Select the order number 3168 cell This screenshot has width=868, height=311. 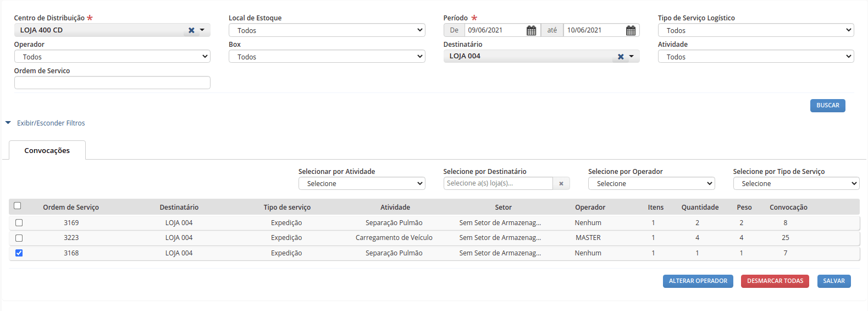pyautogui.click(x=71, y=253)
